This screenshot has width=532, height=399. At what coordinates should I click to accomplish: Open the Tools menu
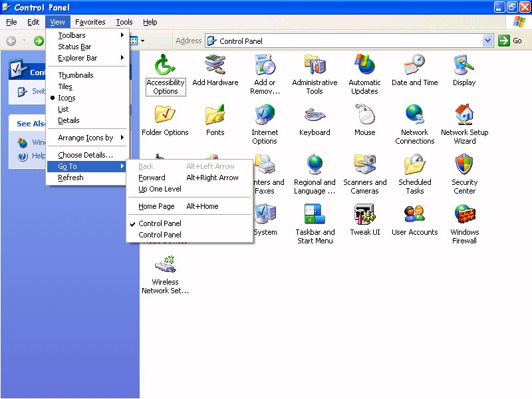click(124, 22)
